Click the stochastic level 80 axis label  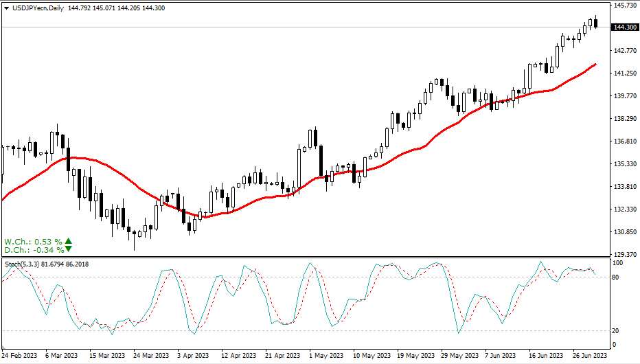[615, 277]
